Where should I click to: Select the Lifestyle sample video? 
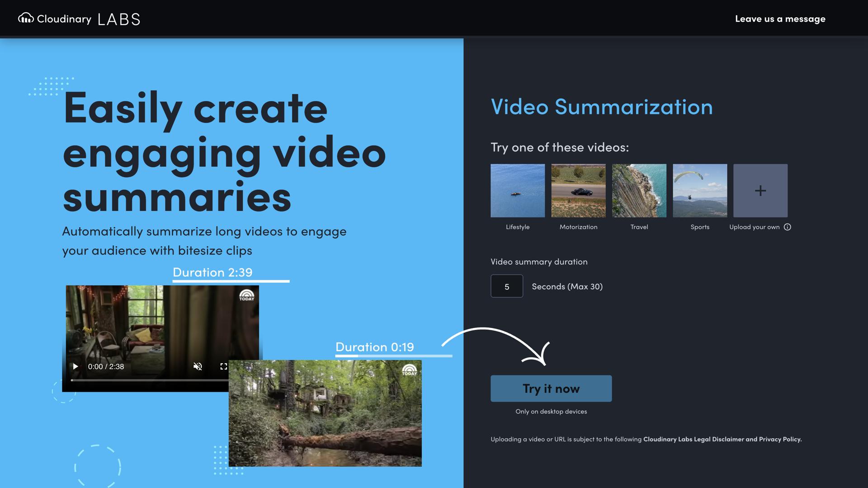click(x=517, y=190)
